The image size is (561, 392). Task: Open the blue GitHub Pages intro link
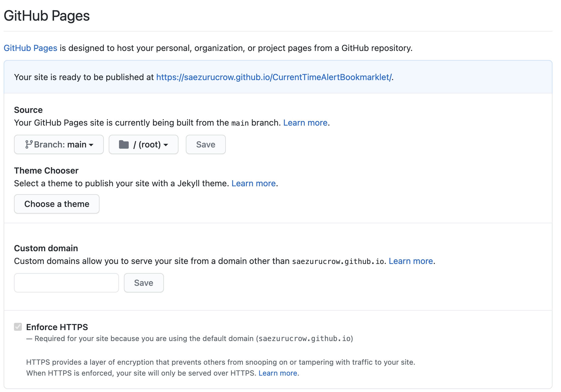pyautogui.click(x=30, y=48)
